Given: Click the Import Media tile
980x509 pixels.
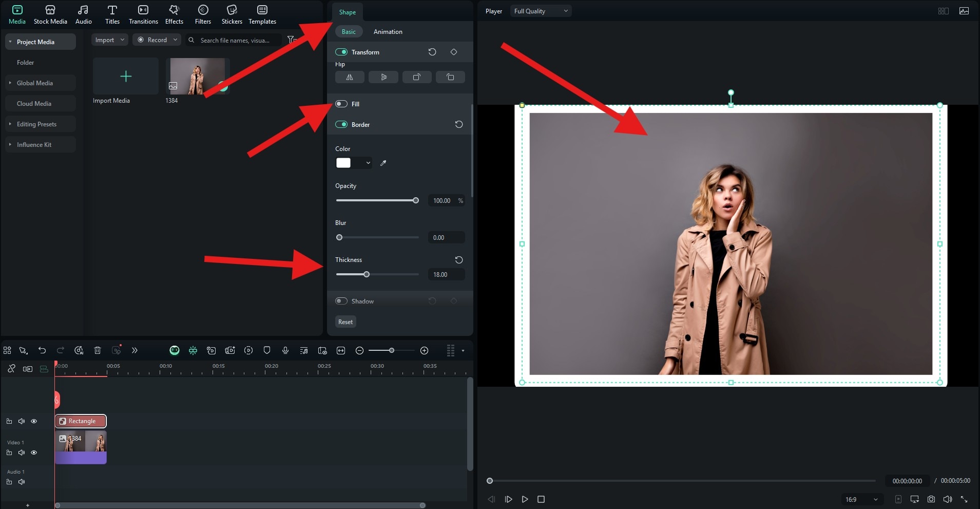Looking at the screenshot, I should point(126,76).
